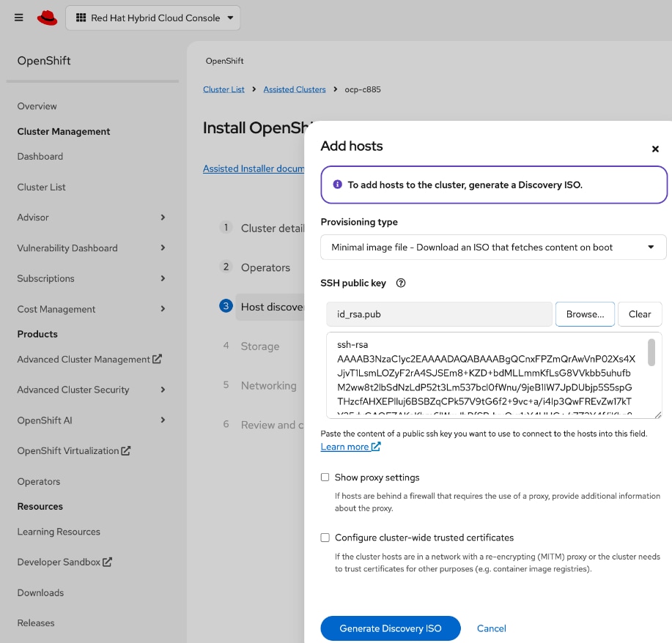Viewport: 672px width, 643px height.
Task: Click the info icon in the Discovery ISO alert
Action: (x=336, y=185)
